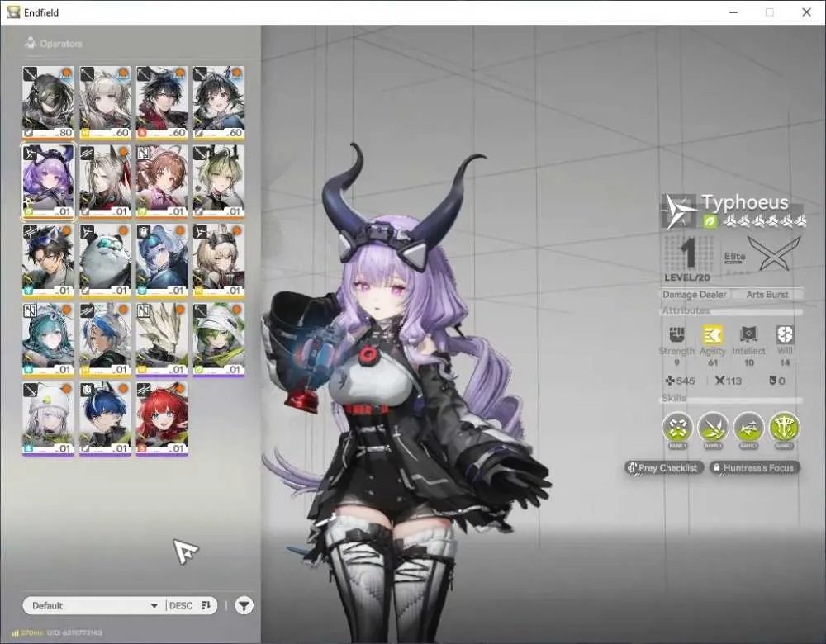Open the operator filter funnel button
The image size is (826, 644).
(x=244, y=605)
